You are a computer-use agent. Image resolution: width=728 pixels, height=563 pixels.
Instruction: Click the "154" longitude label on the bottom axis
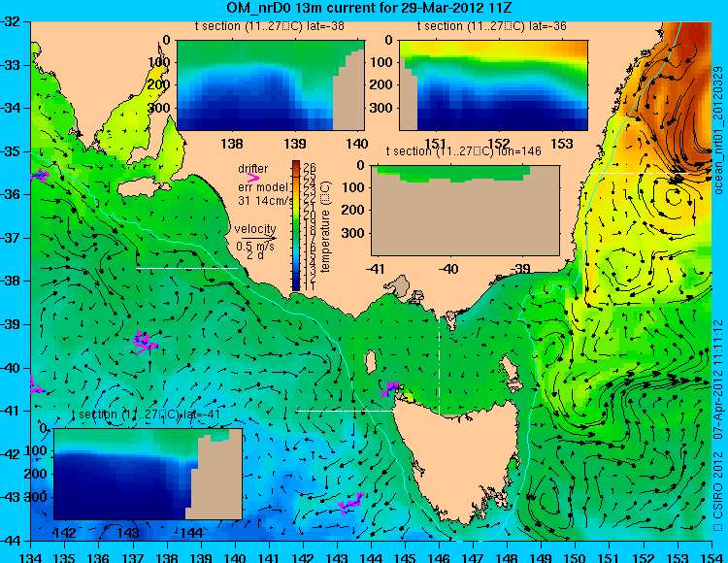click(711, 557)
